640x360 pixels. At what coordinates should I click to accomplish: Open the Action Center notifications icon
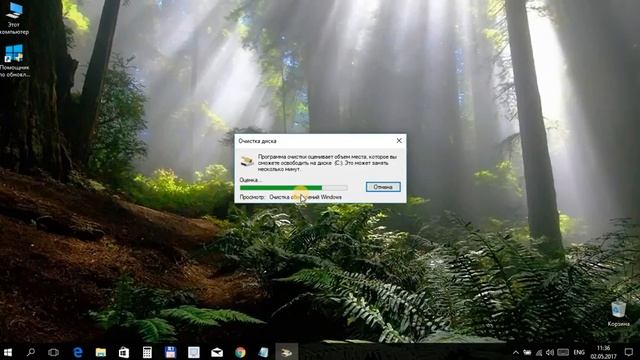pyautogui.click(x=629, y=352)
